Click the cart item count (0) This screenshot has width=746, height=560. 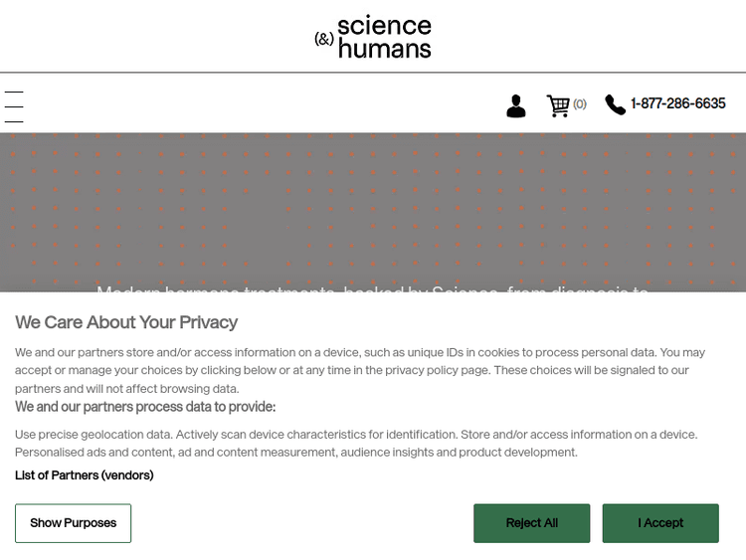pyautogui.click(x=580, y=104)
